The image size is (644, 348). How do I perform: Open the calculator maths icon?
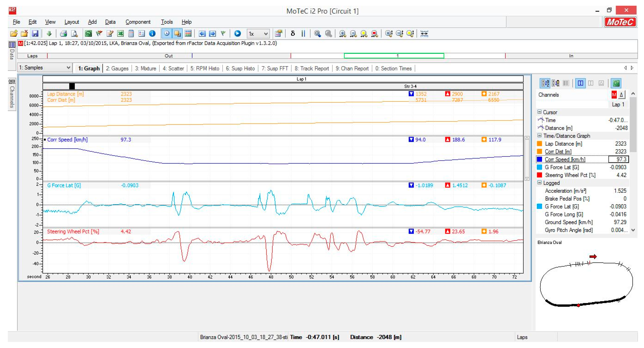pyautogui.click(x=131, y=33)
